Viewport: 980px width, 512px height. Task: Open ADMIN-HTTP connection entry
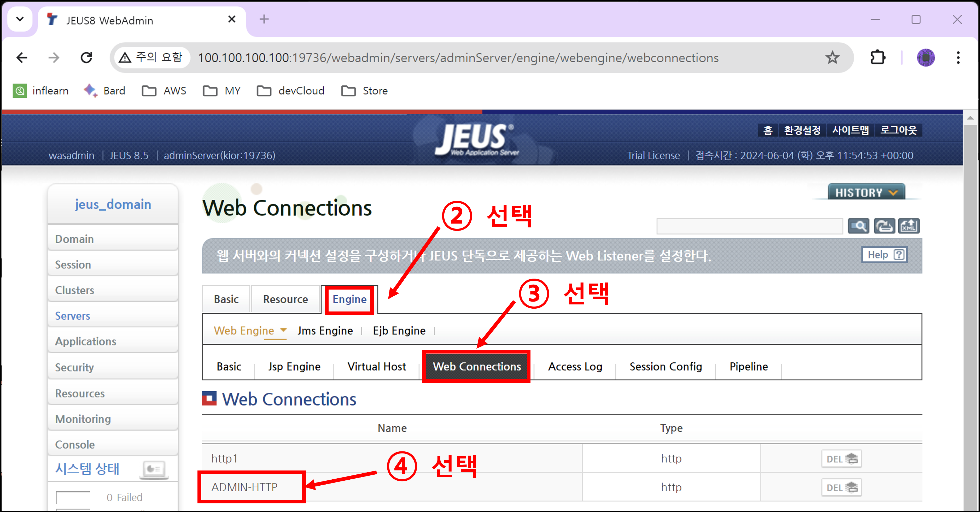pos(244,487)
